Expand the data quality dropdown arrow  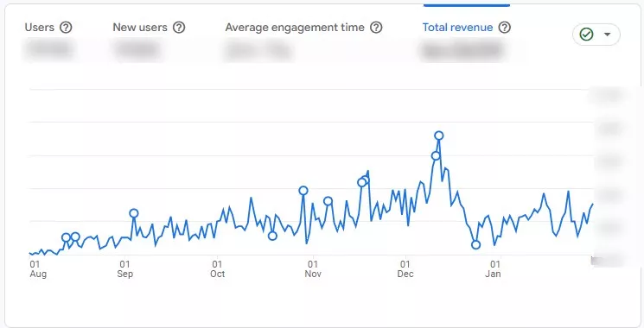point(608,35)
